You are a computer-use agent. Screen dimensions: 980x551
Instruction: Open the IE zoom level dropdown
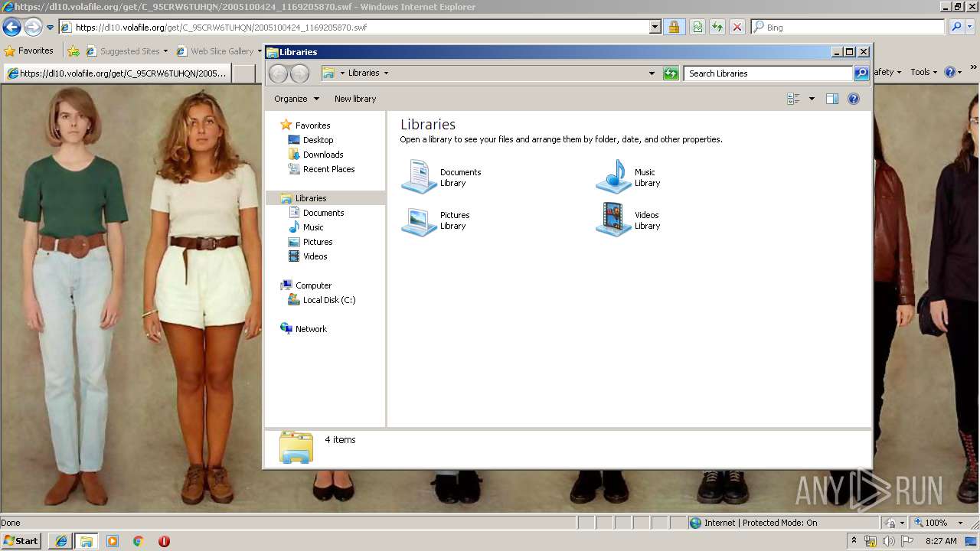click(960, 523)
